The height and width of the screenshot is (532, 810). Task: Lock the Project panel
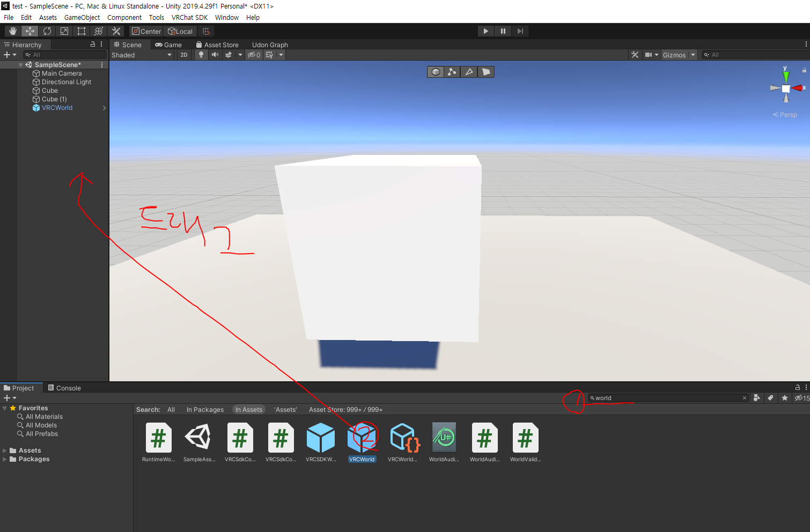click(x=798, y=387)
